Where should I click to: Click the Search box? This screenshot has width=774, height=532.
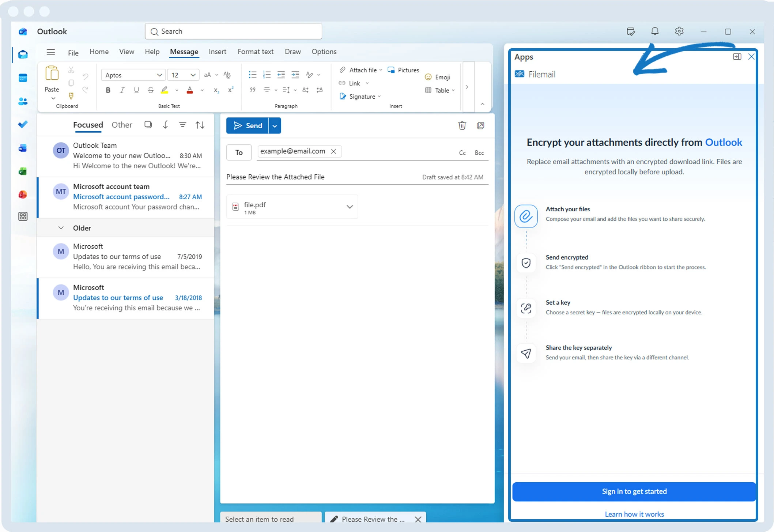(233, 31)
